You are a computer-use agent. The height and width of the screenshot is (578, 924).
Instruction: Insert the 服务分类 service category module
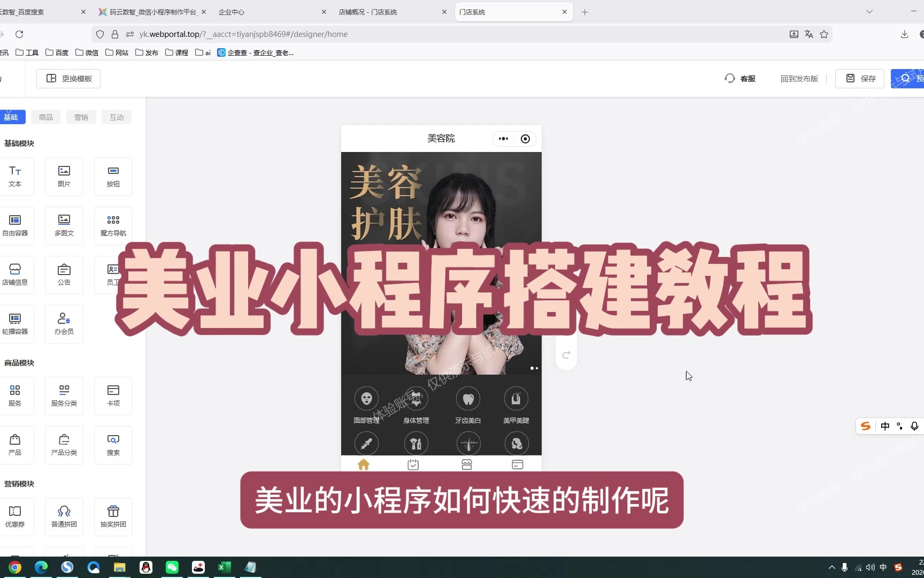(64, 396)
